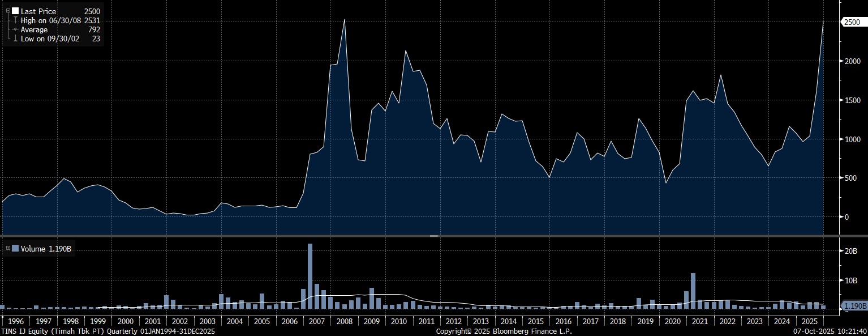Click the tallest volume bar in 2007

310,277
